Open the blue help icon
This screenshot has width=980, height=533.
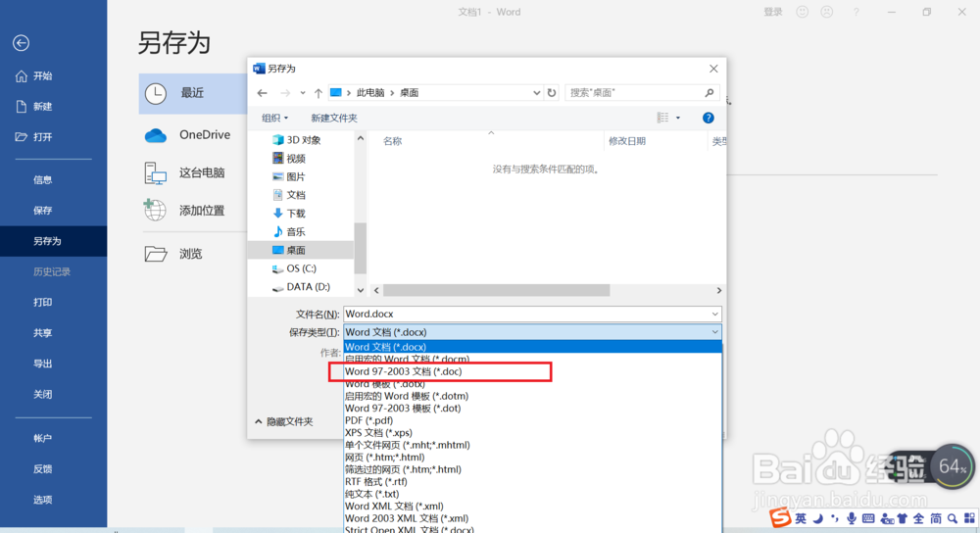709,118
